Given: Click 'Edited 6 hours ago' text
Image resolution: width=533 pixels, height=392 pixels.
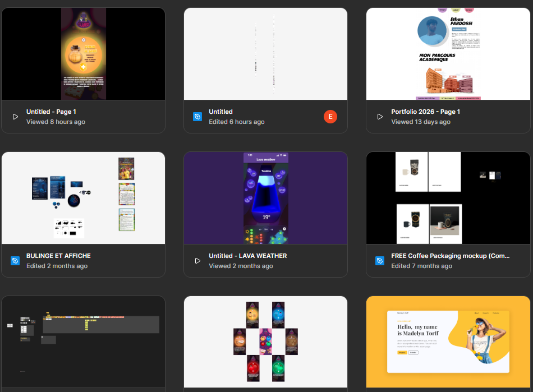Looking at the screenshot, I should (x=237, y=122).
